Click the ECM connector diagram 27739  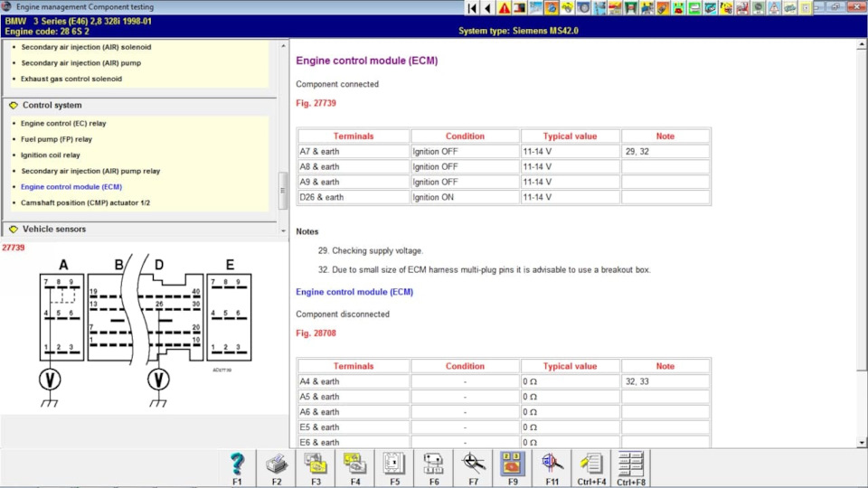145,332
